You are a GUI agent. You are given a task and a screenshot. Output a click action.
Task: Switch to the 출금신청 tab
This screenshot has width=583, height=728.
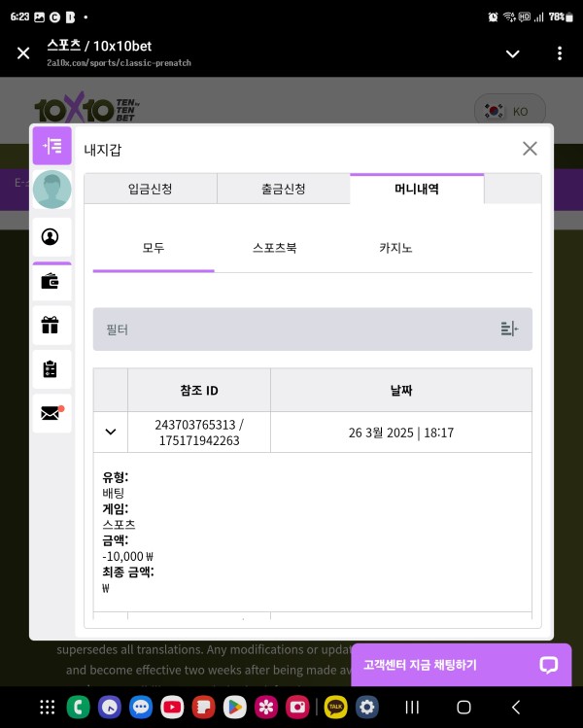point(283,190)
